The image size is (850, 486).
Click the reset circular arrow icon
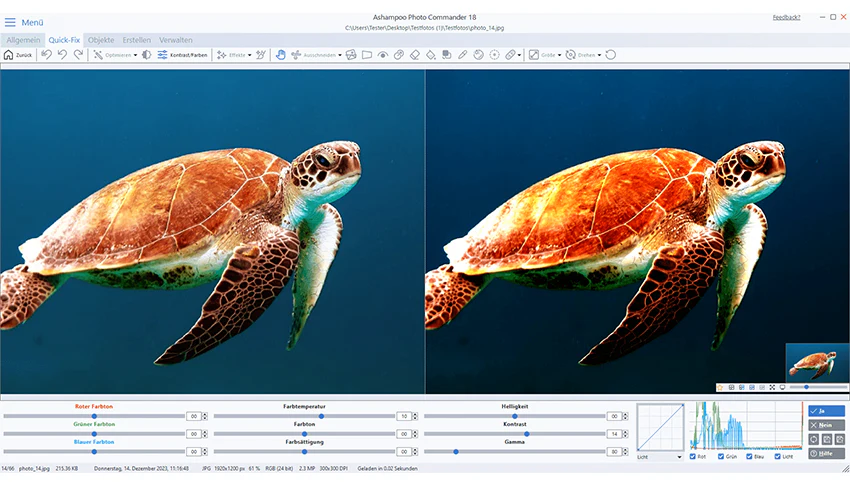pos(611,55)
